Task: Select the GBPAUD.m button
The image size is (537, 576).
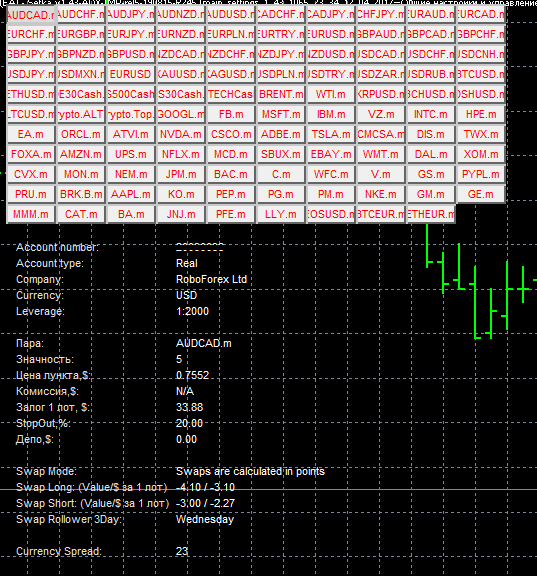Action: pyautogui.click(x=381, y=35)
